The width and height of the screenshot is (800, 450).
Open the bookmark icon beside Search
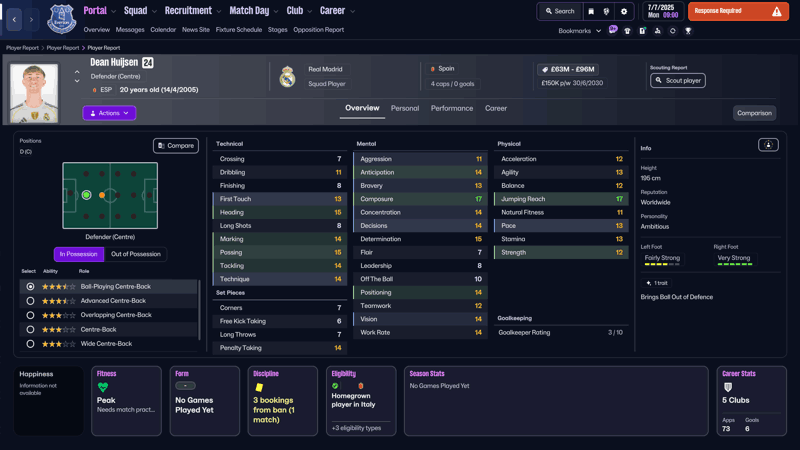(591, 11)
